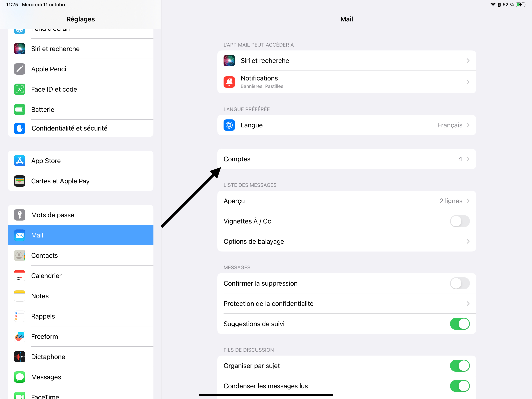Open chevron on the Comptes row
Image resolution: width=532 pixels, height=399 pixels.
tap(468, 159)
